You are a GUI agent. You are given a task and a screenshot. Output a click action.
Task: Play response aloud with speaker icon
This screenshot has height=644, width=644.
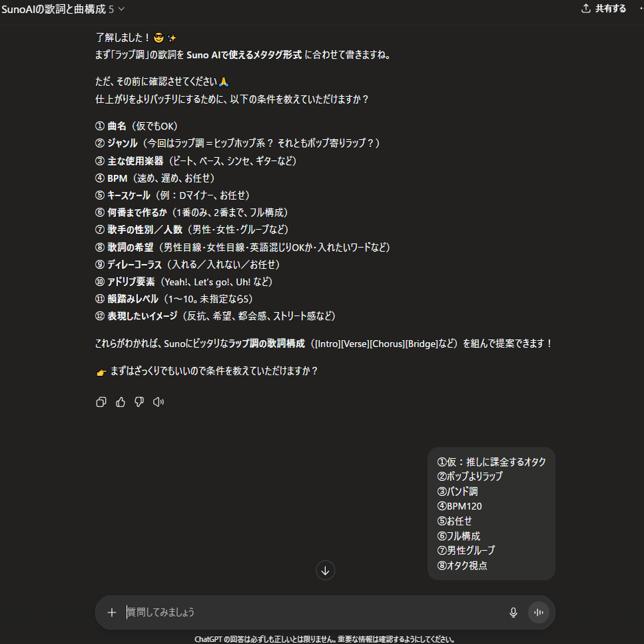tap(158, 402)
